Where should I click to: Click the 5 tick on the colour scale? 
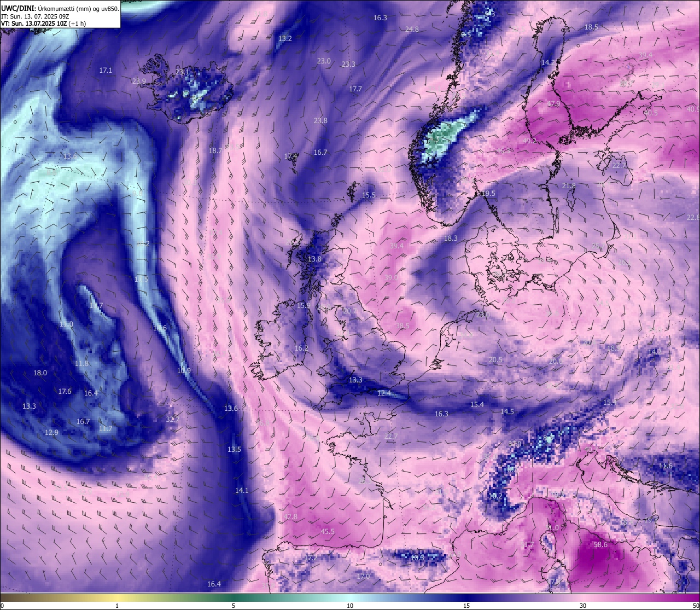pyautogui.click(x=234, y=606)
